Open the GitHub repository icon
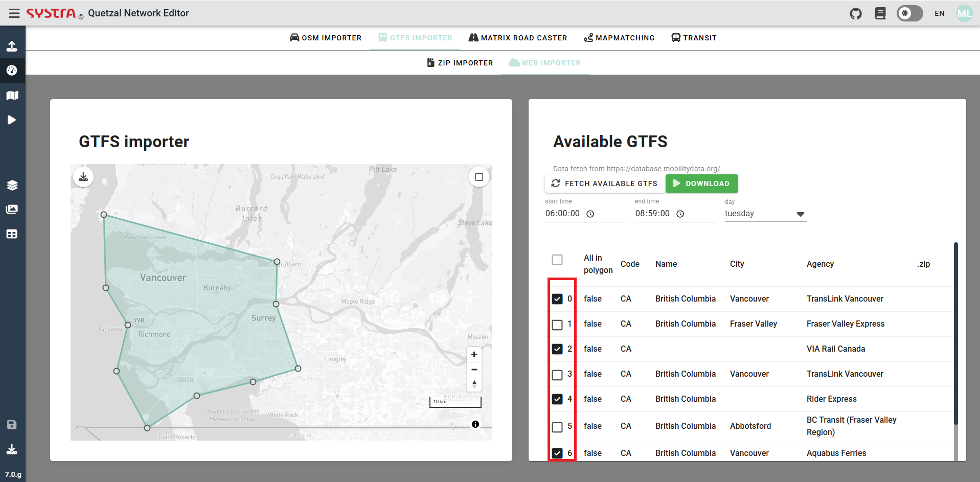The image size is (980, 482). click(856, 13)
